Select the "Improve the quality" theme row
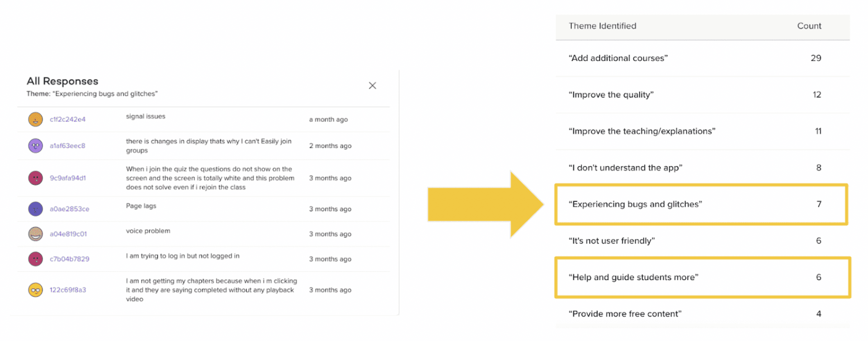The image size is (868, 341). [703, 95]
